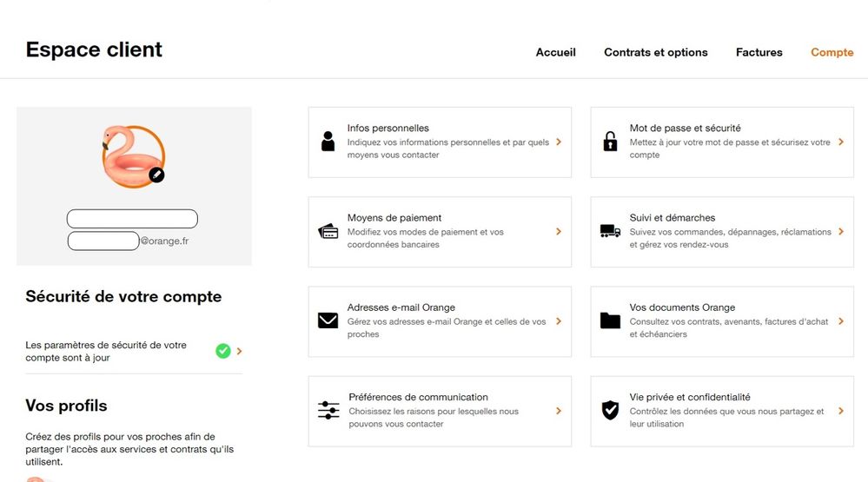Image resolution: width=868 pixels, height=482 pixels.
Task: Click the green security status checkmark
Action: pos(223,351)
